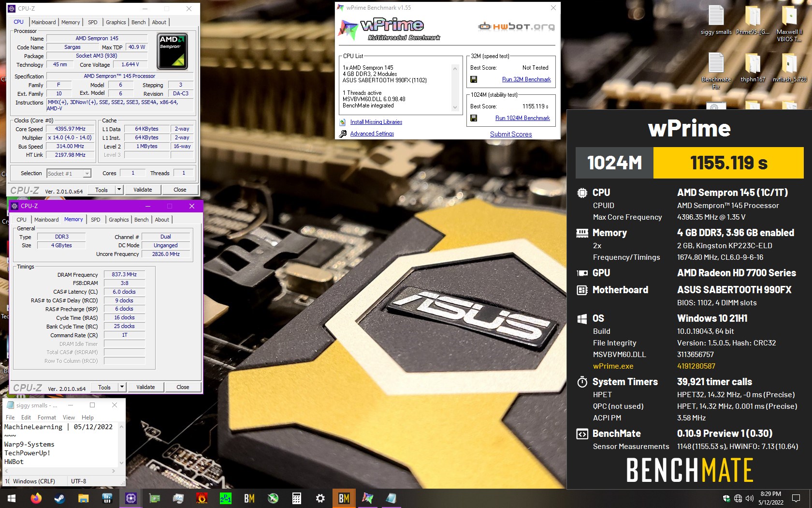Open About tab in purple CPU-Z window
812x508 pixels.
coord(162,220)
